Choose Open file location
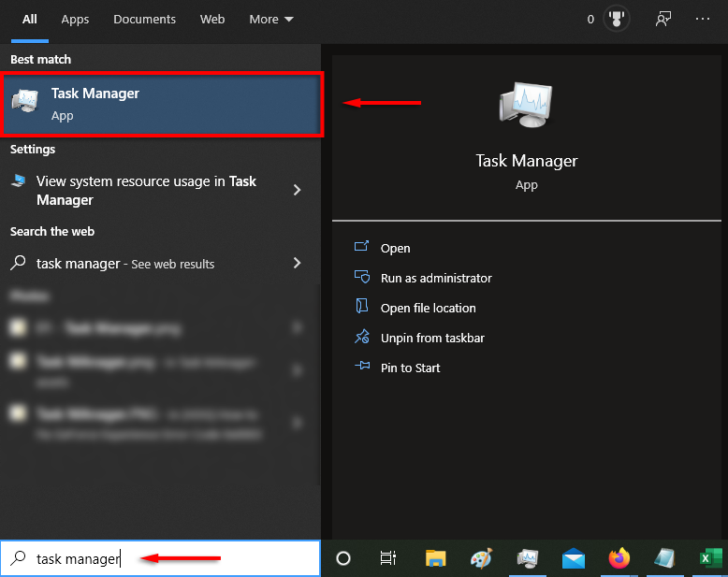This screenshot has height=577, width=728. 428,308
